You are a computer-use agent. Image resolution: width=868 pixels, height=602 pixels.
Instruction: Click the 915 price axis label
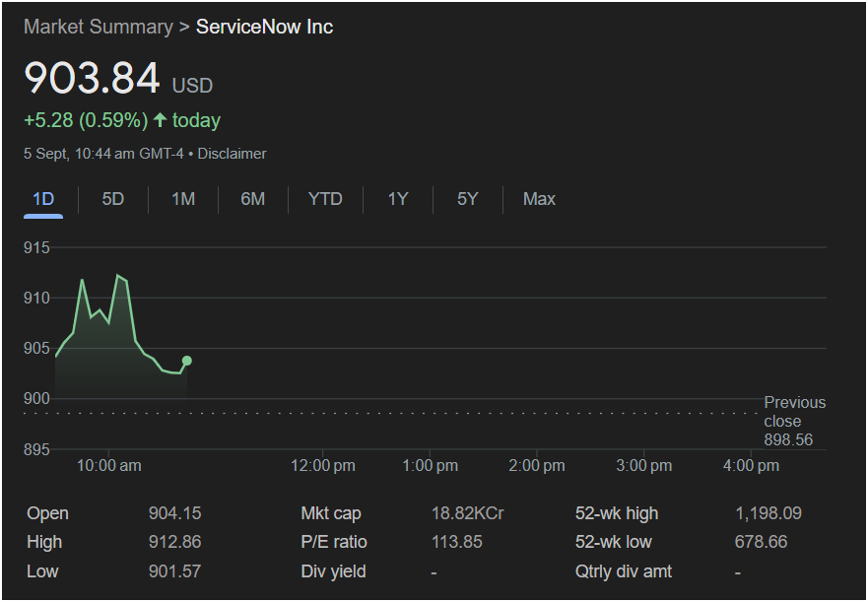click(36, 247)
